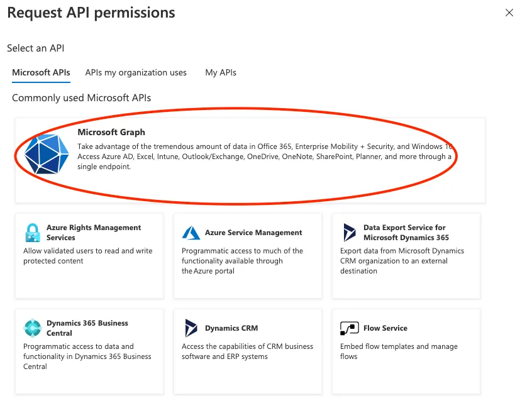
Task: Choose the Dynamics CRM card title
Action: pyautogui.click(x=231, y=328)
